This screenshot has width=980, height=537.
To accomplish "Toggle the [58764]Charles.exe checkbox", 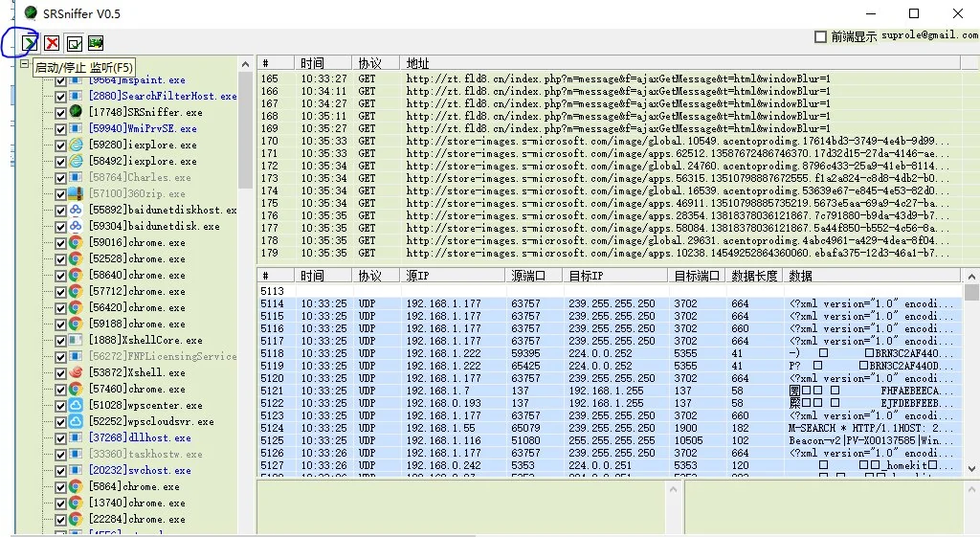I will pyautogui.click(x=60, y=177).
